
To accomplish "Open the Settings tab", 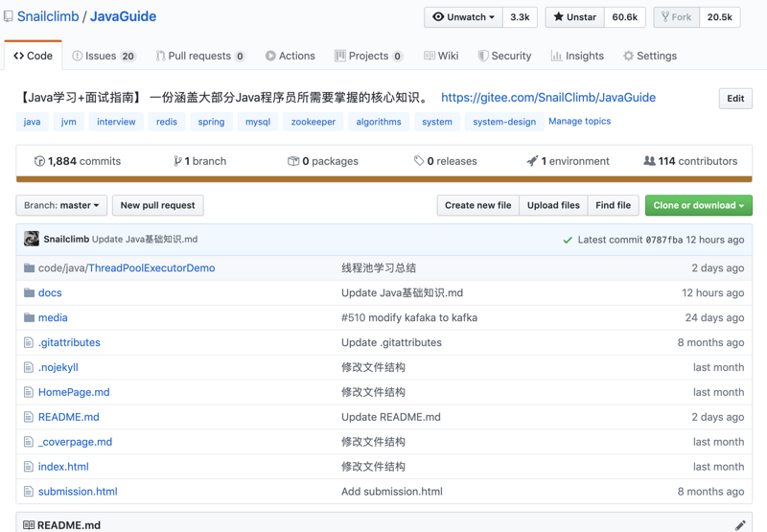I will tap(650, 56).
